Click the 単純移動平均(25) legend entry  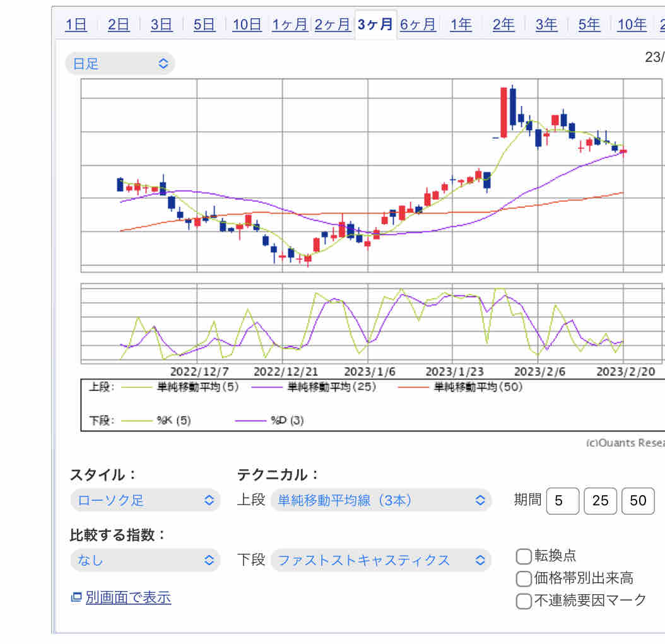(x=332, y=387)
